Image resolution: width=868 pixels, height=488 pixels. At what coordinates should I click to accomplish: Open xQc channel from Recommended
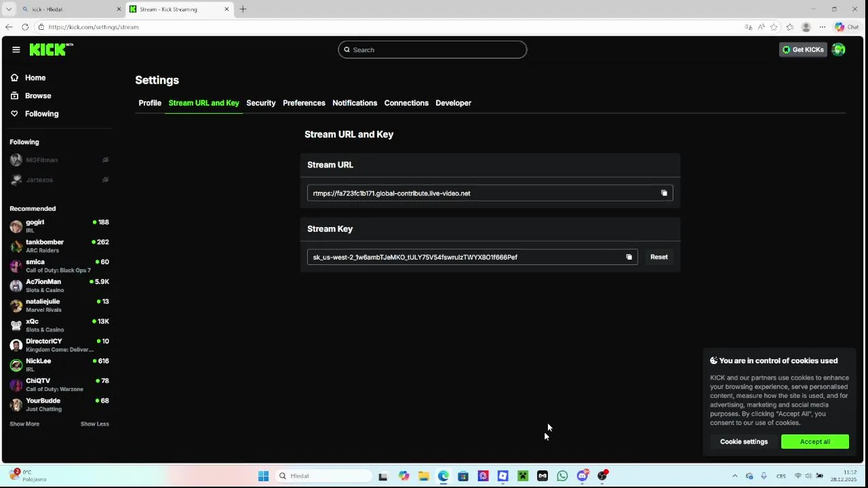click(60, 325)
